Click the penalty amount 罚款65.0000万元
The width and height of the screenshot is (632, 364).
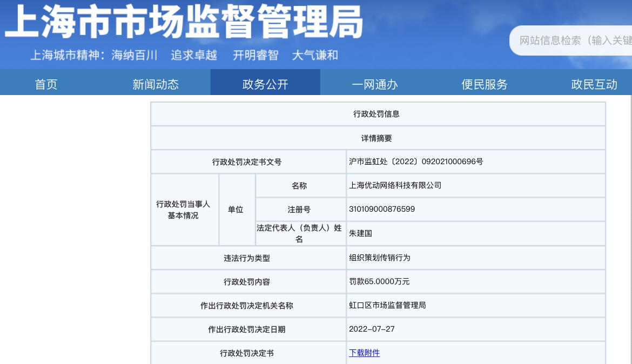click(379, 281)
